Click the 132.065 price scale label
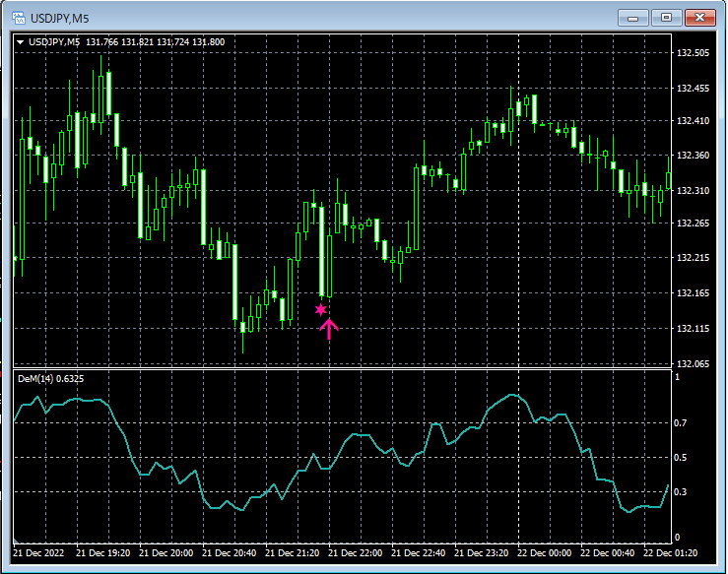Image resolution: width=728 pixels, height=574 pixels. click(x=694, y=364)
